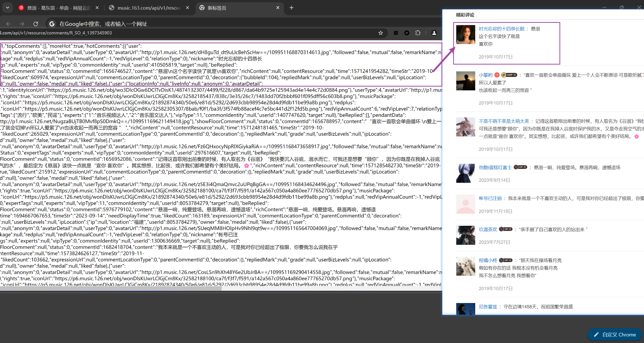Open user link 时光忘却的十四恭长眠
This screenshot has width=644, height=343.
(502, 29)
